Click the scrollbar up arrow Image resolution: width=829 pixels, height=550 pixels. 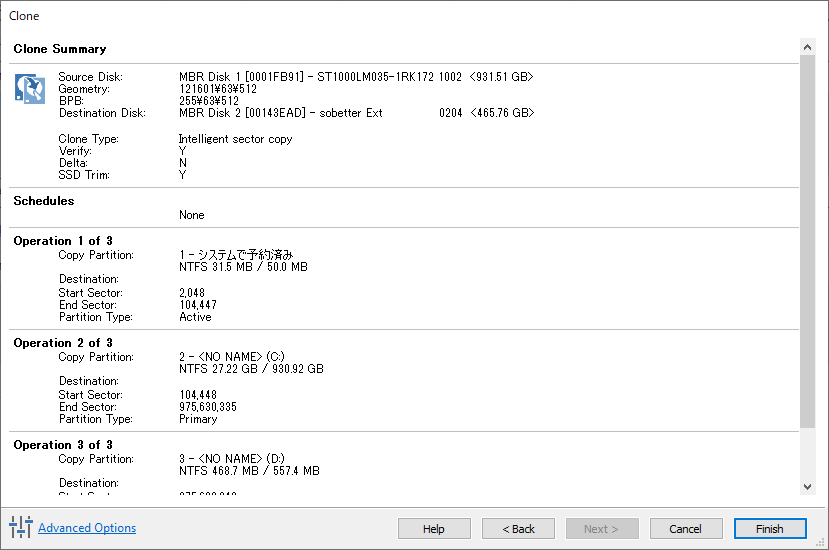[808, 47]
